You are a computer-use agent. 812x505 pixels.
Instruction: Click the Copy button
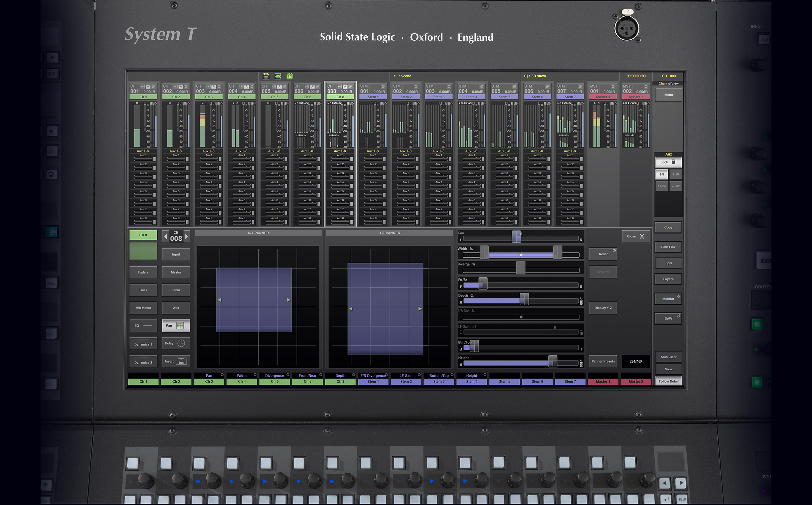point(668,227)
